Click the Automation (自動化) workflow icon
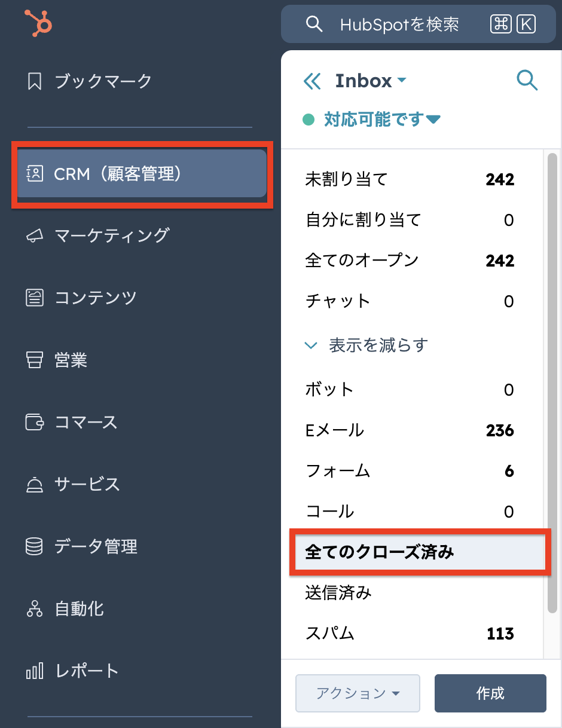The width and height of the screenshot is (562, 728). [35, 609]
